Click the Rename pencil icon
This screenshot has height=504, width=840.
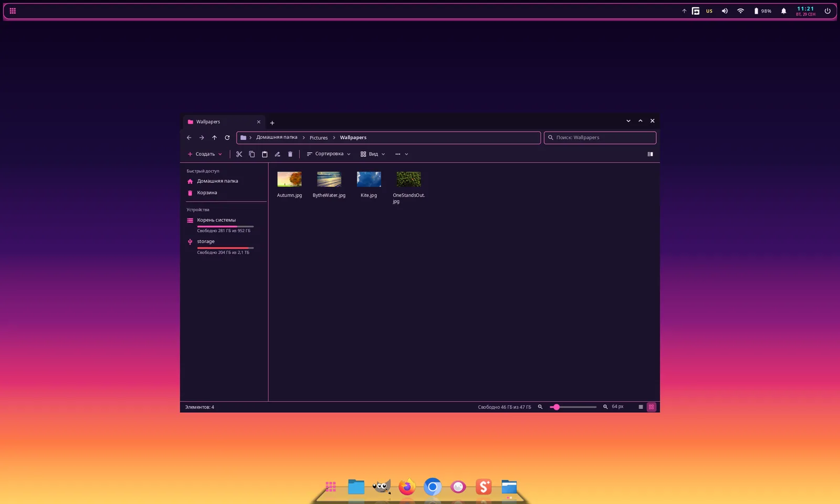(277, 154)
